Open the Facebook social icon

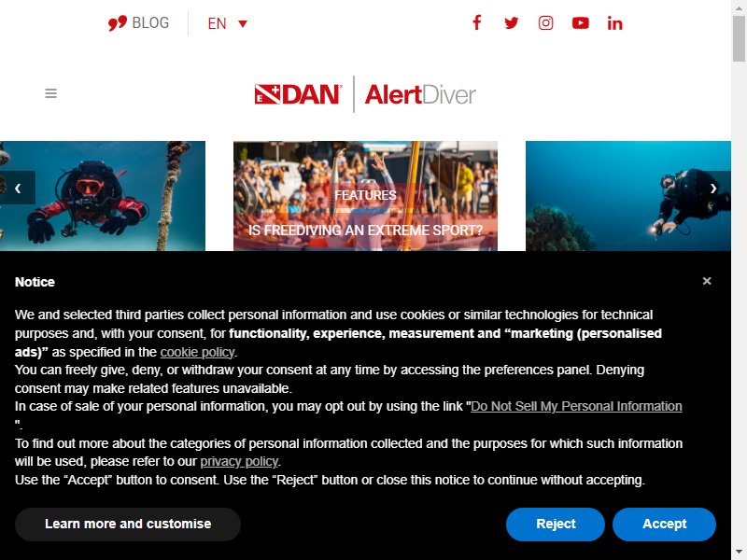(477, 22)
